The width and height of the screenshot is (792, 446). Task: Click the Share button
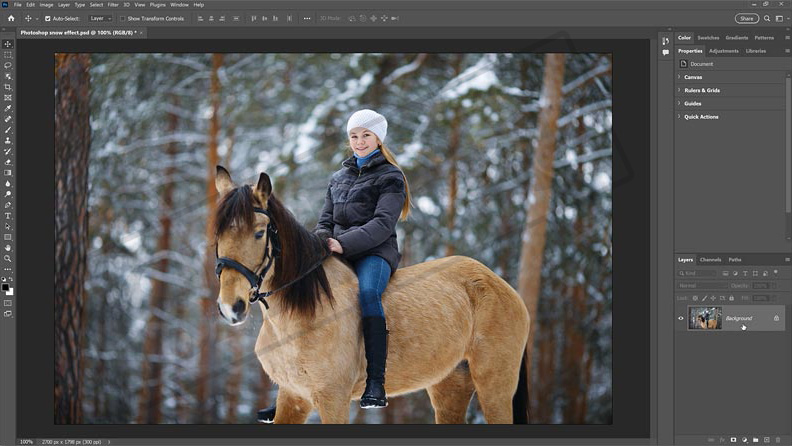pyautogui.click(x=746, y=18)
